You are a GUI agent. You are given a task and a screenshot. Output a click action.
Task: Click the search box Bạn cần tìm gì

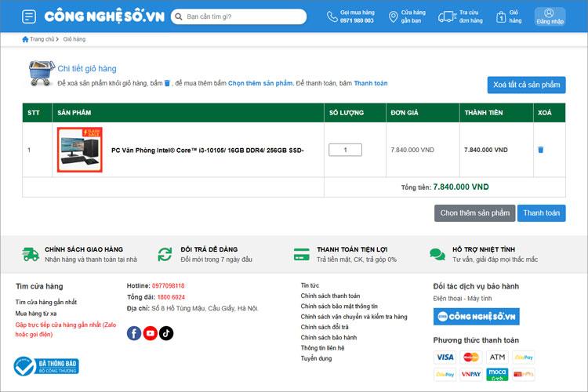(243, 16)
